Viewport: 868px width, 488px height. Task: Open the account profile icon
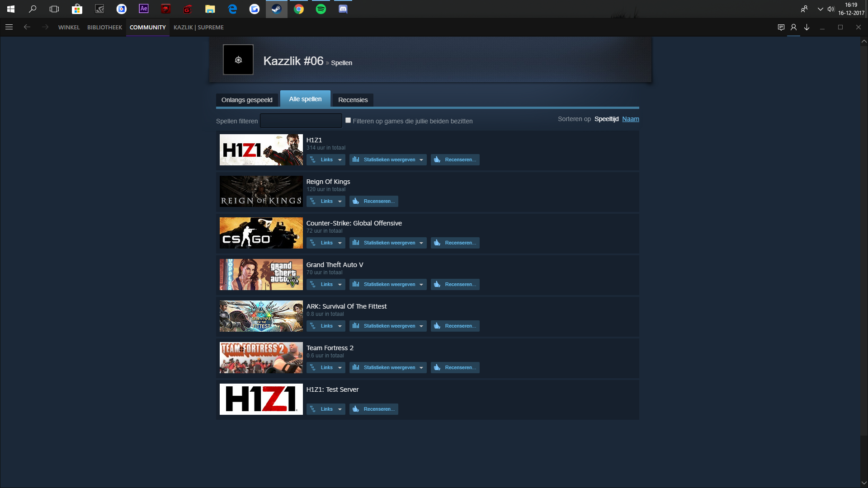[x=793, y=27]
